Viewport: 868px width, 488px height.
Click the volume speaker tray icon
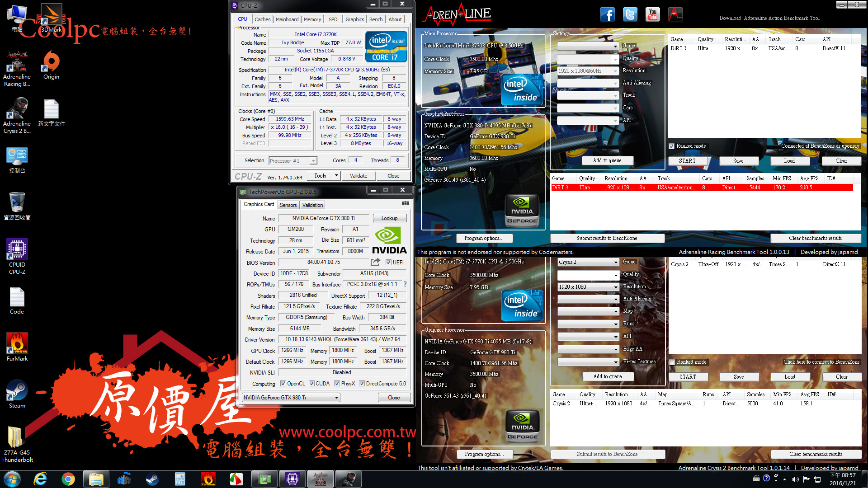pyautogui.click(x=795, y=479)
